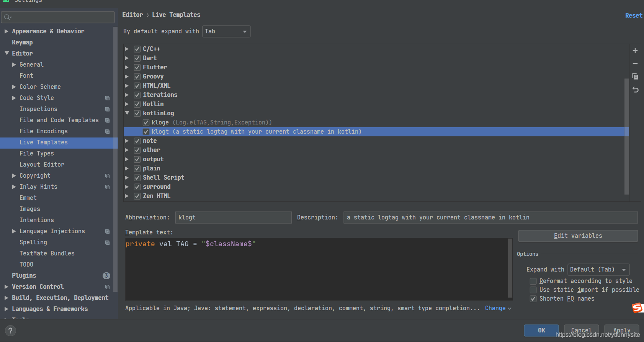
Task: Collapse the Editor settings section
Action: (x=7, y=54)
